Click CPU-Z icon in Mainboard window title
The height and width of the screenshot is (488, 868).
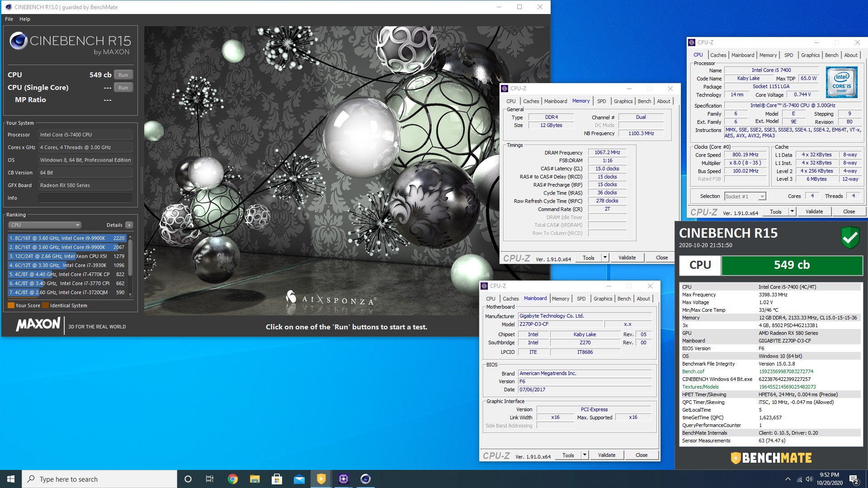pyautogui.click(x=485, y=286)
